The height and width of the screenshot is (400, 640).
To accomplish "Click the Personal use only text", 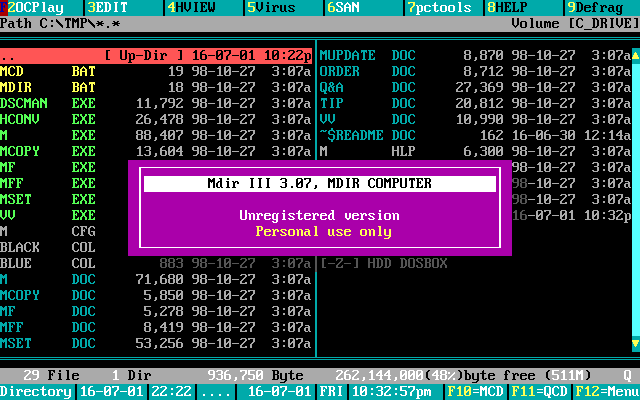I will point(324,231).
